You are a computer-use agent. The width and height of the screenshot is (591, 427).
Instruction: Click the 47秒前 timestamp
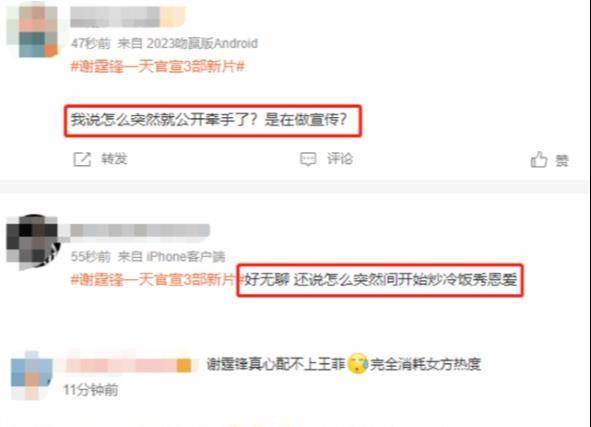(x=91, y=43)
